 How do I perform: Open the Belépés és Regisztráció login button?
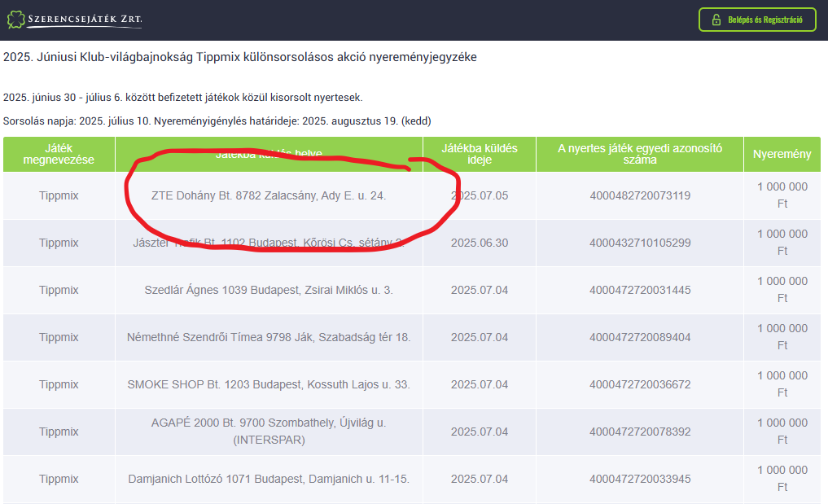(x=757, y=20)
